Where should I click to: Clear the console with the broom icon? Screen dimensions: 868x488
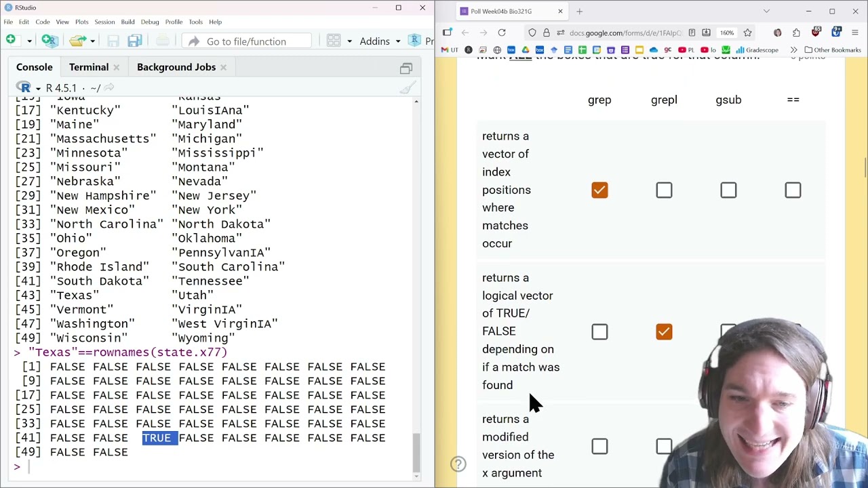coord(407,88)
